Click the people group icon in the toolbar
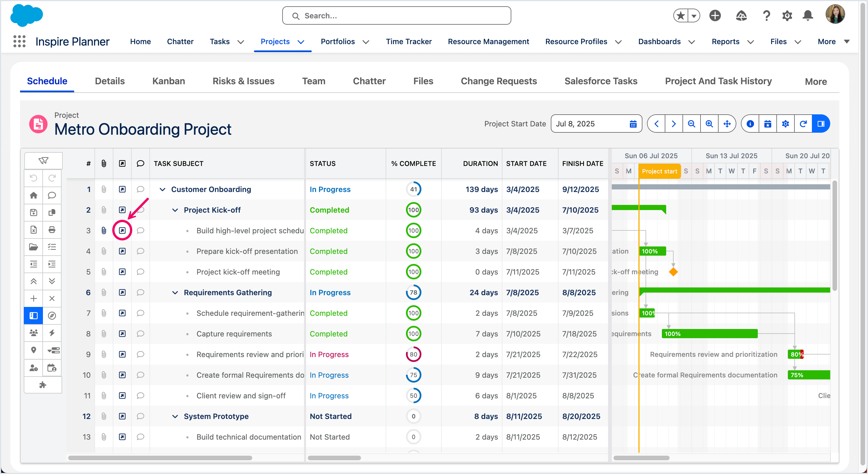868x474 pixels. [x=33, y=333]
